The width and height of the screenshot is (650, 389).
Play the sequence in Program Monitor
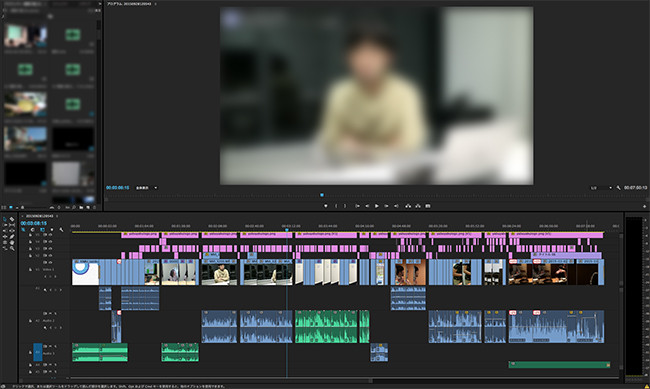pyautogui.click(x=377, y=206)
